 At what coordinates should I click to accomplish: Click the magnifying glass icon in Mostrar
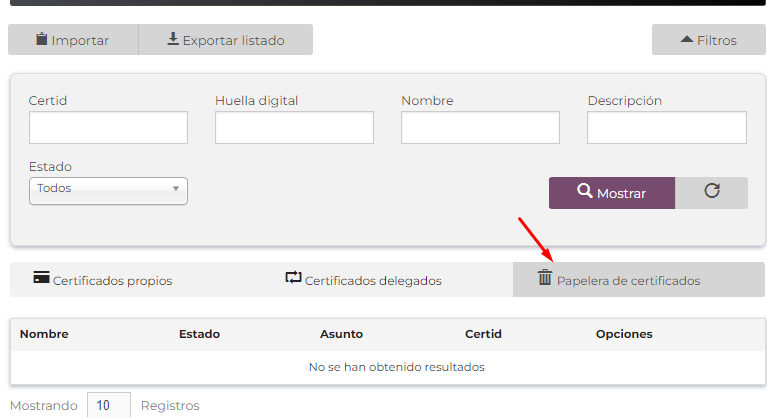tap(585, 190)
